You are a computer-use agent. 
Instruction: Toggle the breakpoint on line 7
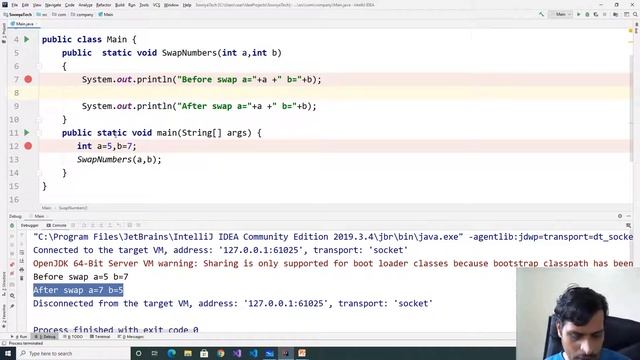[28, 79]
